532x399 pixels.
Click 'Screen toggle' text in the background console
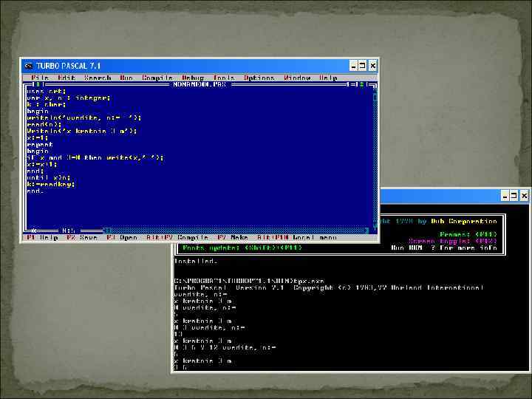click(x=453, y=241)
